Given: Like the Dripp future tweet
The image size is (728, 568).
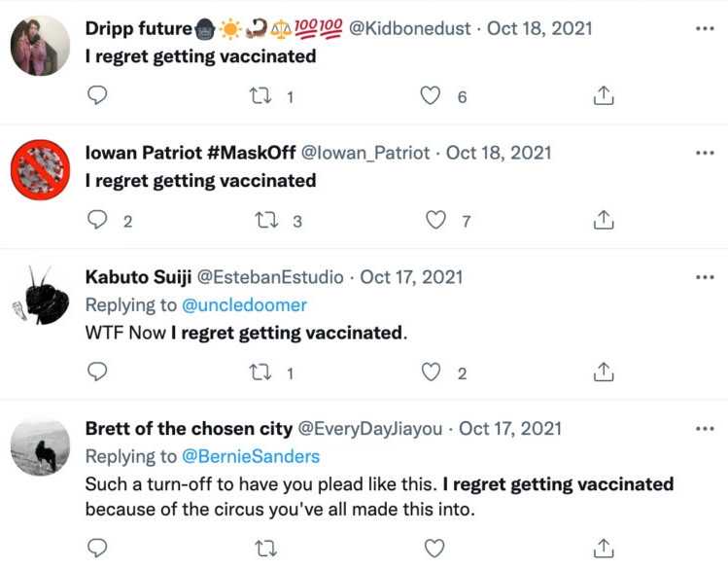Looking at the screenshot, I should 430,95.
